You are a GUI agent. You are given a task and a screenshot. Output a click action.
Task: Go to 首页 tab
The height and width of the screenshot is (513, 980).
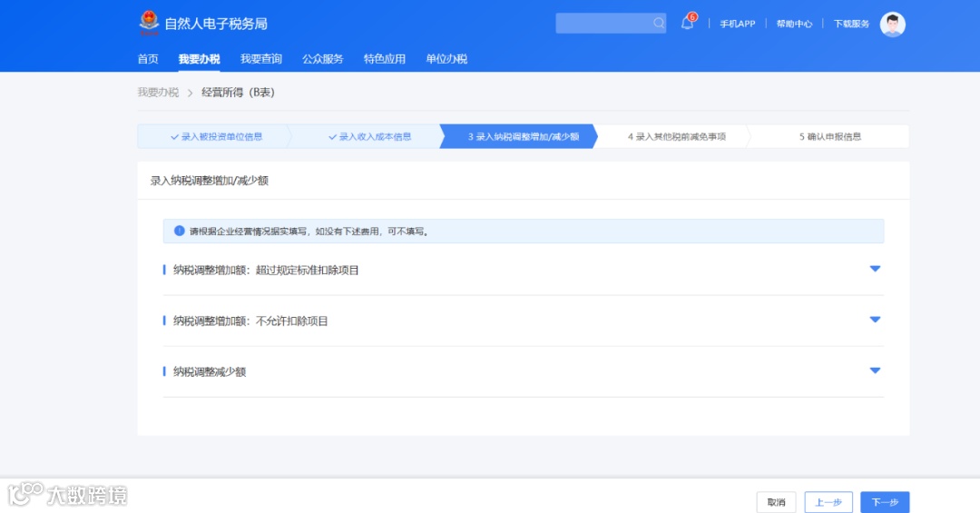148,59
